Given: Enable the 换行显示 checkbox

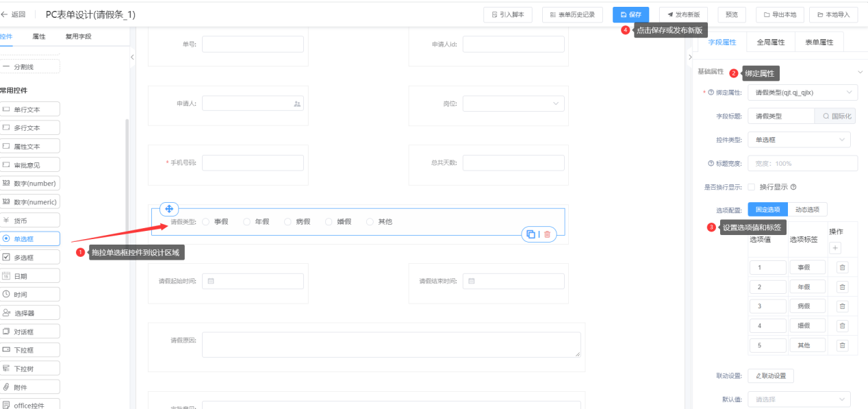Looking at the screenshot, I should (x=751, y=187).
